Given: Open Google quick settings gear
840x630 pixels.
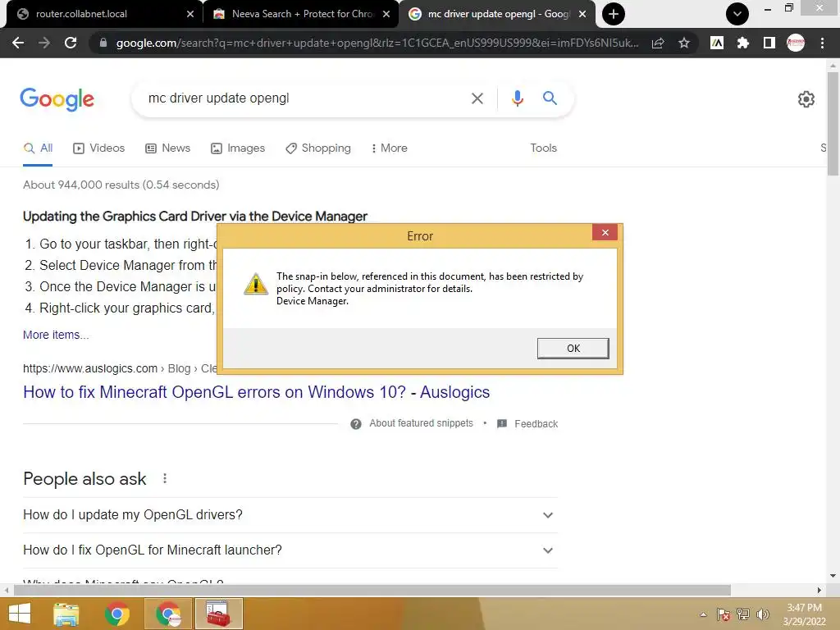Looking at the screenshot, I should [806, 99].
